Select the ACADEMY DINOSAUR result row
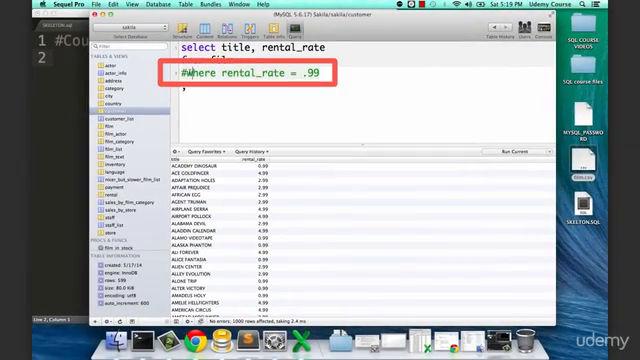 coord(363,166)
